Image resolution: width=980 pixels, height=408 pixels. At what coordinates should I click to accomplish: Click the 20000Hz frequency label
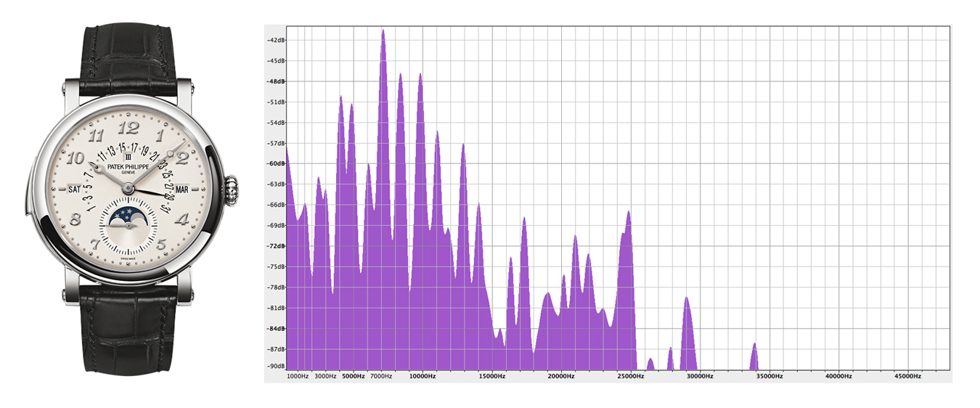560,377
